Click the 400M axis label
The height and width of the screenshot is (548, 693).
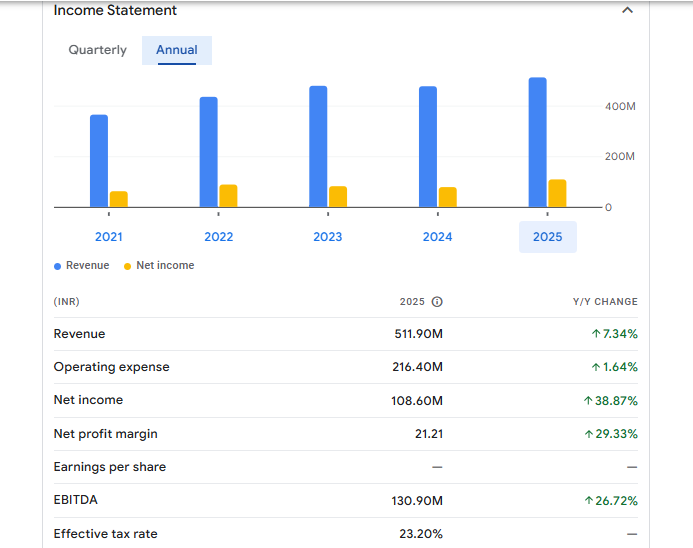pyautogui.click(x=621, y=107)
